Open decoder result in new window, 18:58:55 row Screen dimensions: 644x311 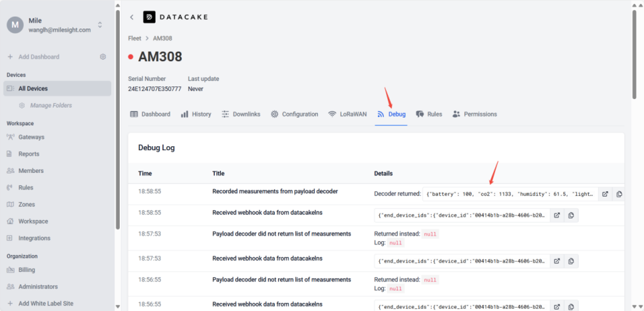coord(605,194)
